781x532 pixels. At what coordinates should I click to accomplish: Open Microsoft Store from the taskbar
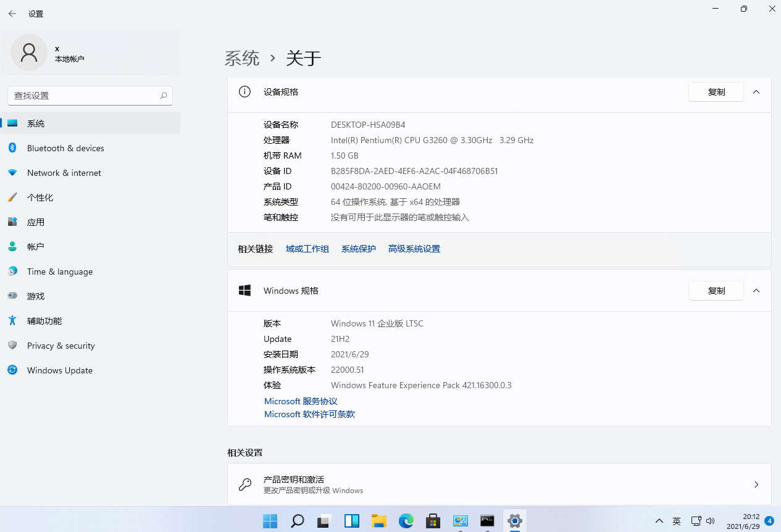(x=433, y=521)
